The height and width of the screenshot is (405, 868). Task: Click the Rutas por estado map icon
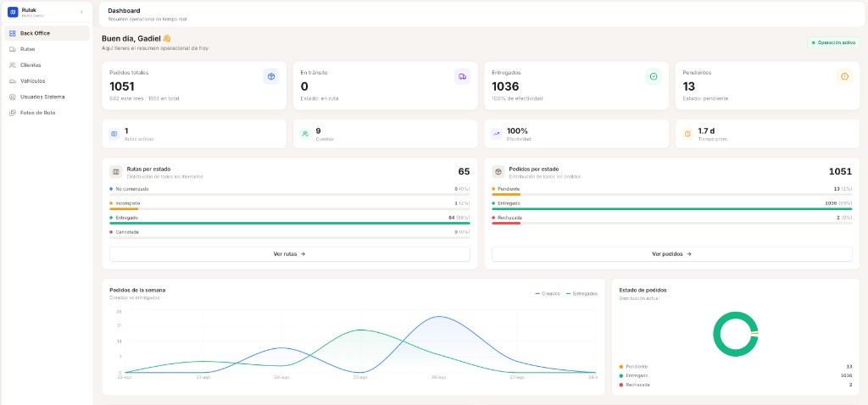[x=115, y=172]
